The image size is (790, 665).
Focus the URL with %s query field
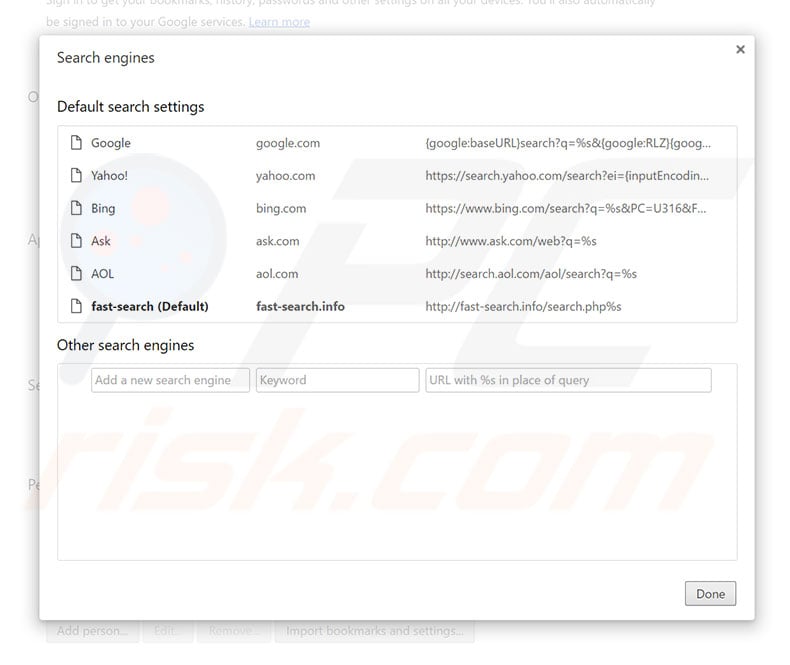568,380
